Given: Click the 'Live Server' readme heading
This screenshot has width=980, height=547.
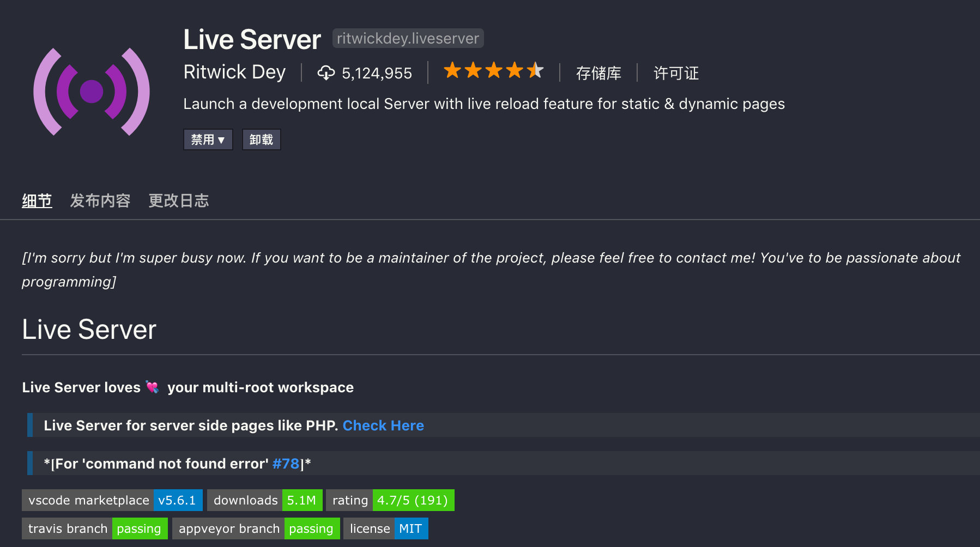Looking at the screenshot, I should tap(89, 330).
